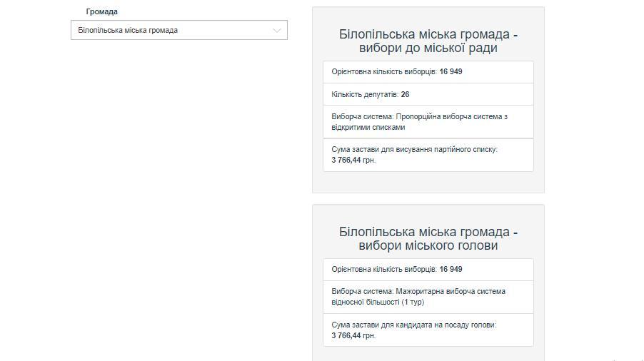Select voter count row in mayor elections card

click(x=428, y=270)
